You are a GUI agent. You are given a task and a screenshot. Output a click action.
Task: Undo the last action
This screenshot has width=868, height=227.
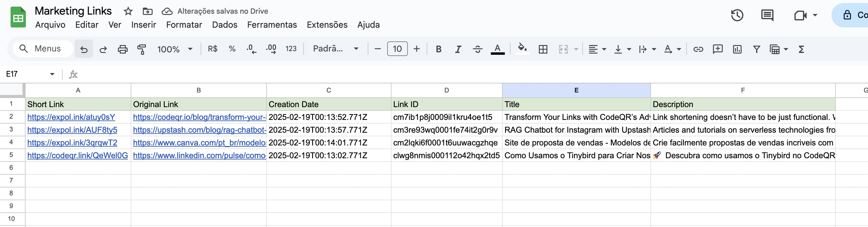click(x=84, y=49)
